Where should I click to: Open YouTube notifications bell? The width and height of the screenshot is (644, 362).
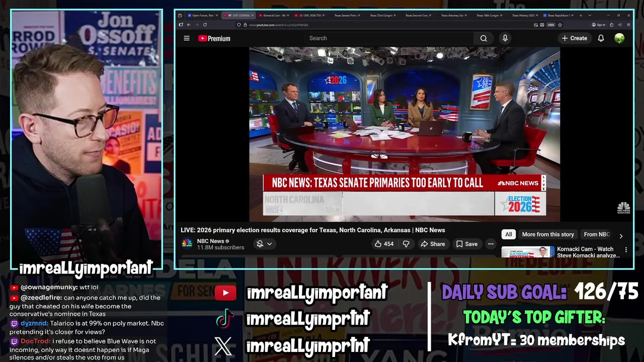click(601, 38)
